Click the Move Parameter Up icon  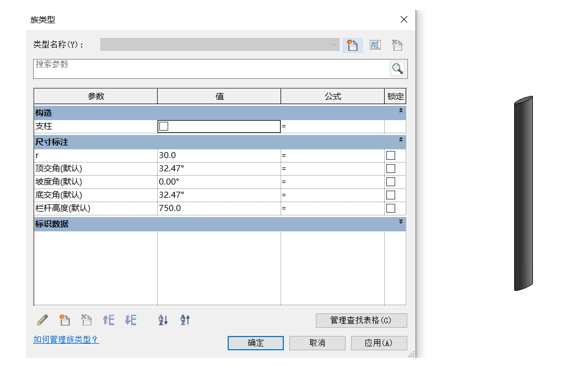click(109, 320)
